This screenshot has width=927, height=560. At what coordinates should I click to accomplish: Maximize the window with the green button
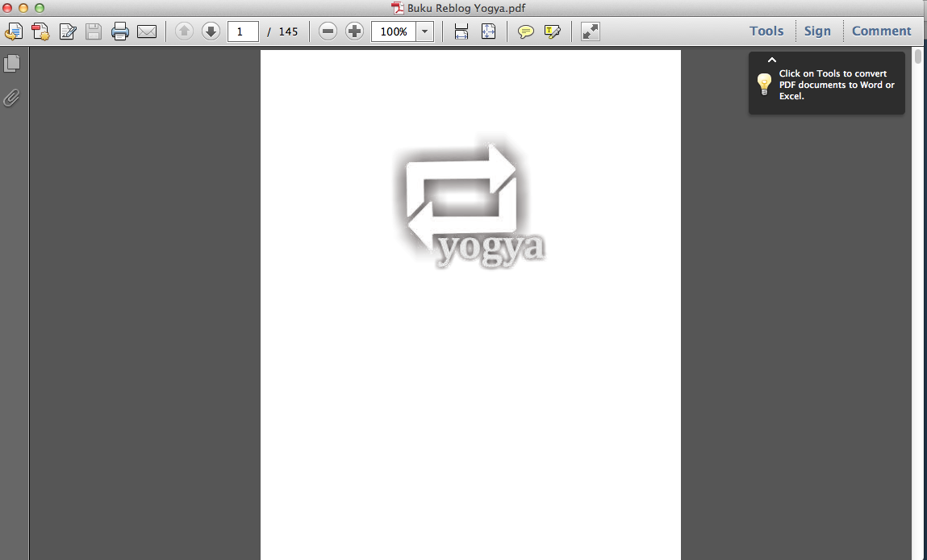pyautogui.click(x=39, y=8)
